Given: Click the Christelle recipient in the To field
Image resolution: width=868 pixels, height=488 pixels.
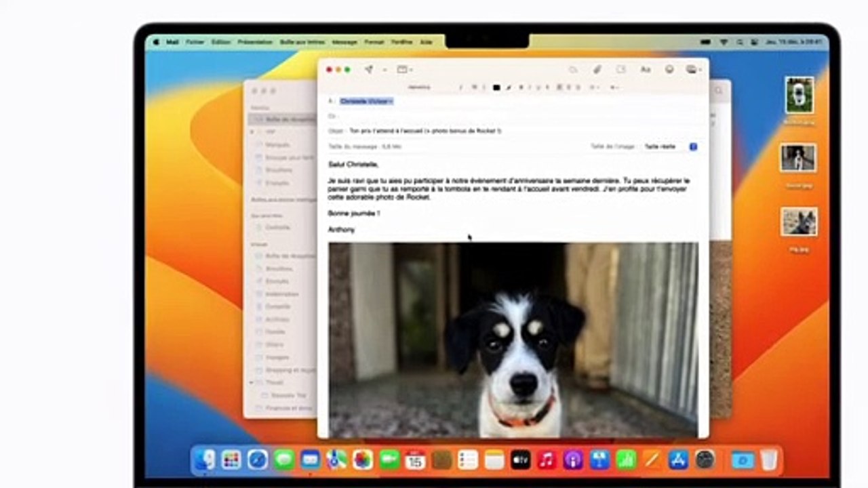Looking at the screenshot, I should click(366, 101).
